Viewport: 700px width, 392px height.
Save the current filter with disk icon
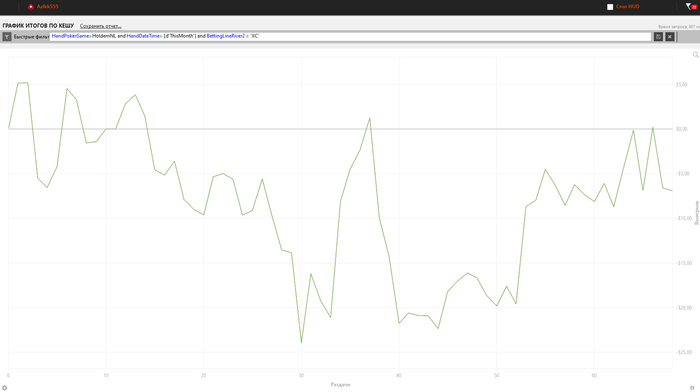click(x=658, y=37)
